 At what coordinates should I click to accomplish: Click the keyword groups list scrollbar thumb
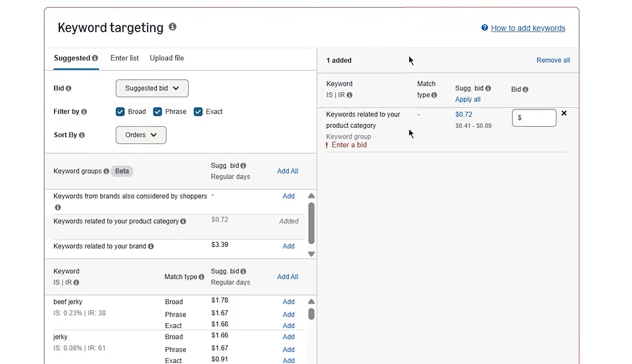[x=312, y=223]
